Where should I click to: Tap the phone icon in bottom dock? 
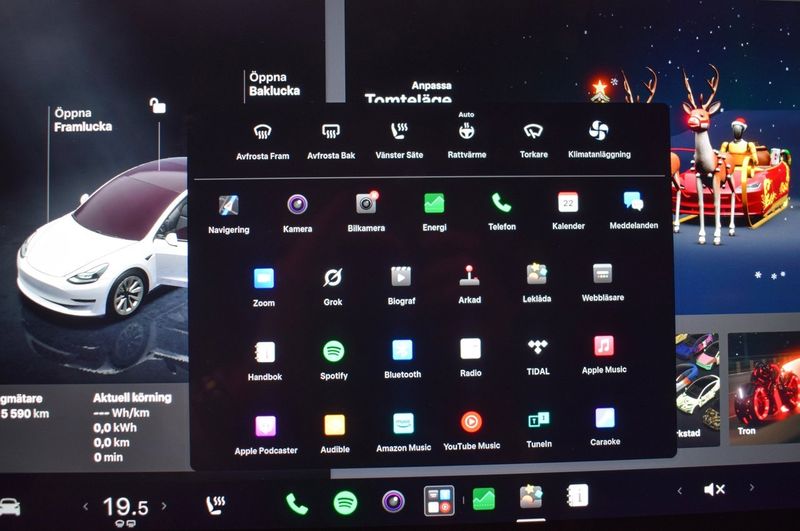point(296,504)
